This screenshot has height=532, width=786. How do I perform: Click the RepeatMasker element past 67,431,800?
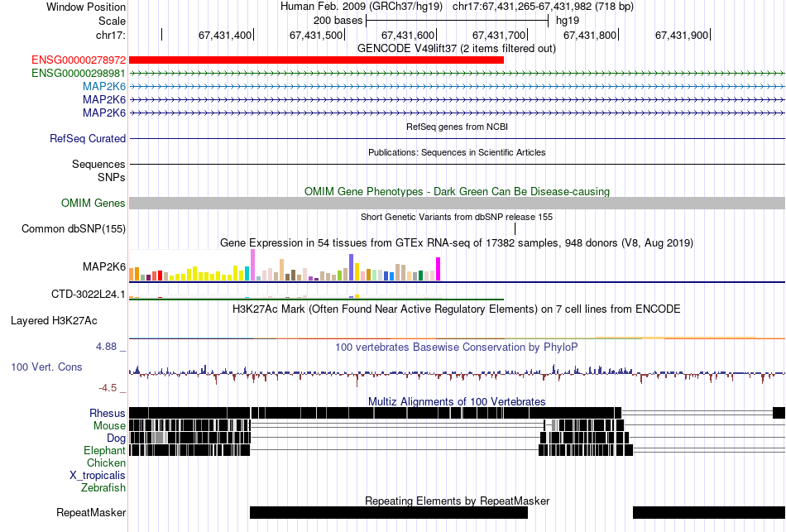[x=709, y=512]
